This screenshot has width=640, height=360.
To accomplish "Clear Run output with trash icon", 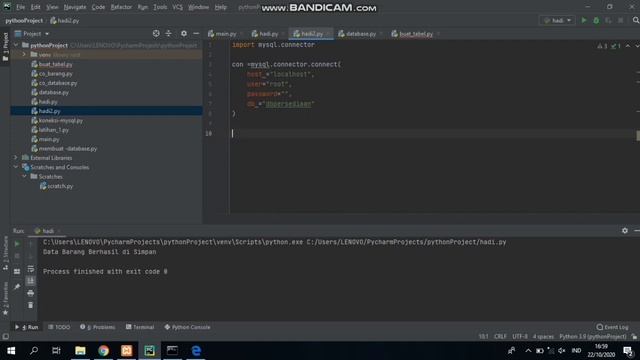I will point(31,305).
